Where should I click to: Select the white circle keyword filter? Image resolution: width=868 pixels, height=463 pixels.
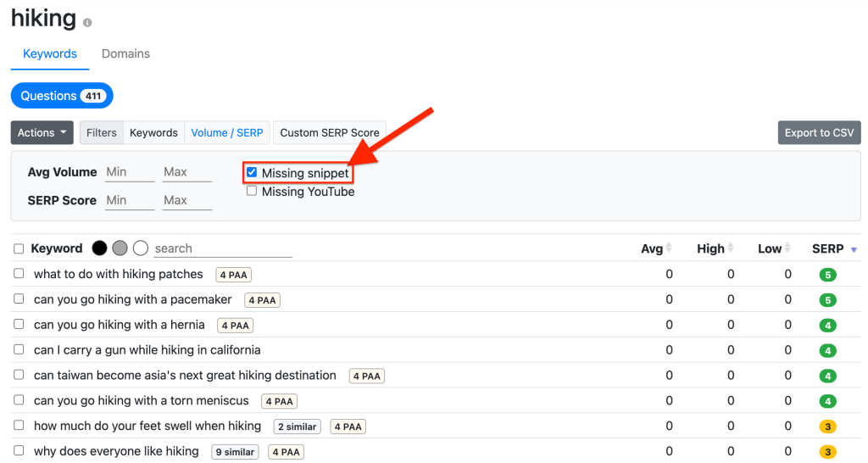141,248
